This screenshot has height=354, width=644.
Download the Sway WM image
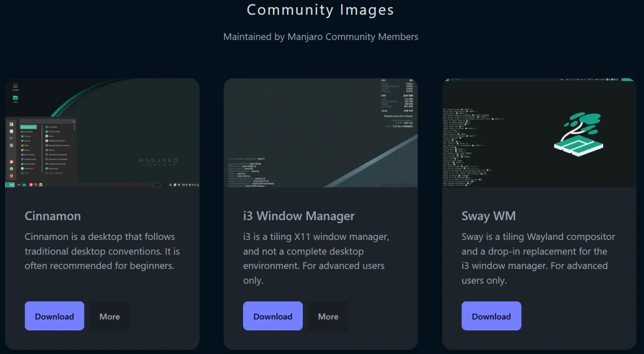click(491, 316)
